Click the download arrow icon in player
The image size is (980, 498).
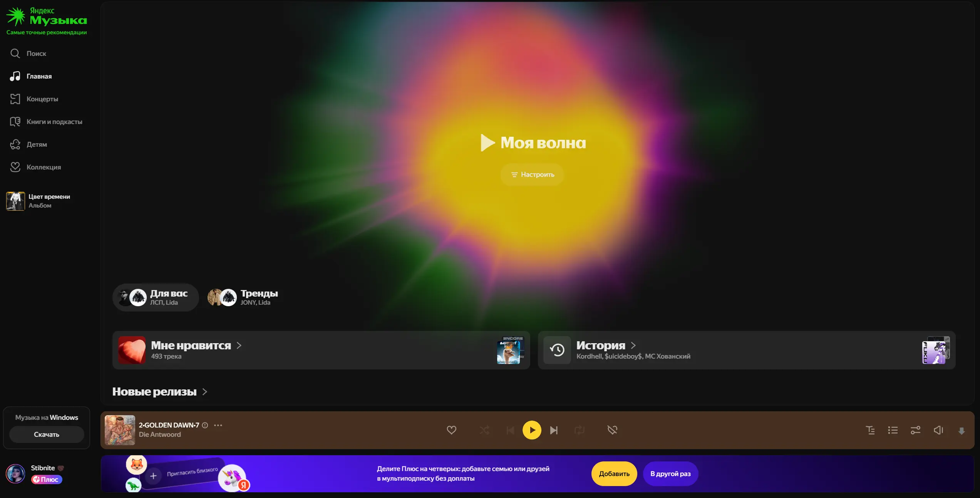coord(961,431)
